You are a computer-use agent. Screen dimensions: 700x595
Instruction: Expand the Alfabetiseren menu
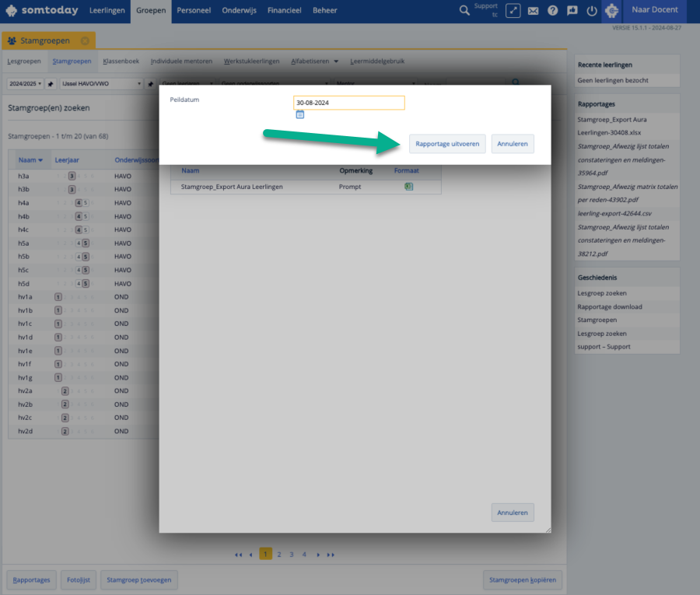click(314, 61)
